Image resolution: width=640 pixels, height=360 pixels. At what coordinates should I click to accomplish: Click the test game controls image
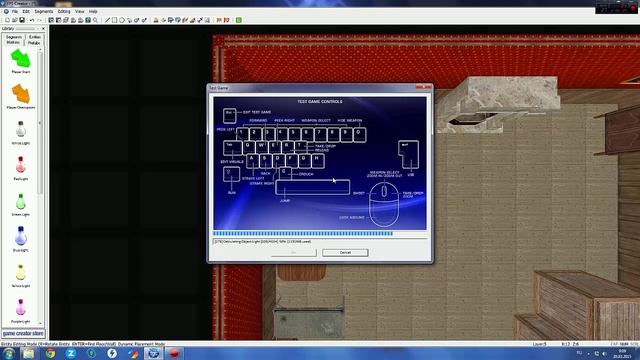tap(320, 163)
